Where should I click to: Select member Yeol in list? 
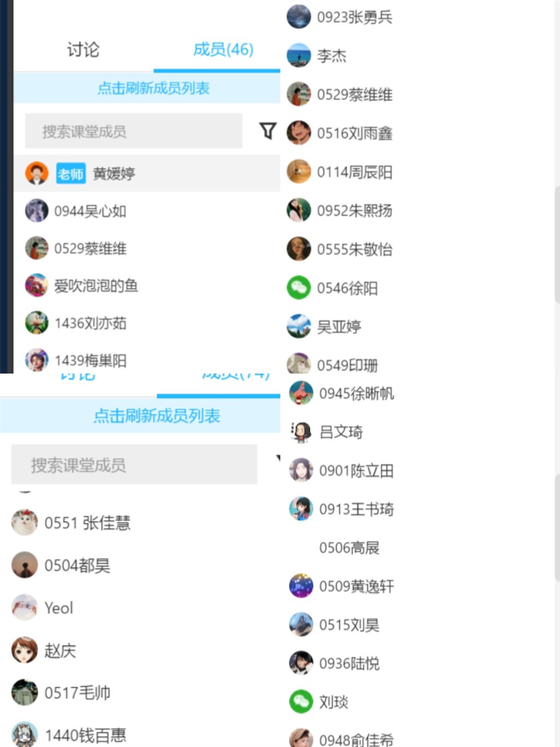pos(59,607)
